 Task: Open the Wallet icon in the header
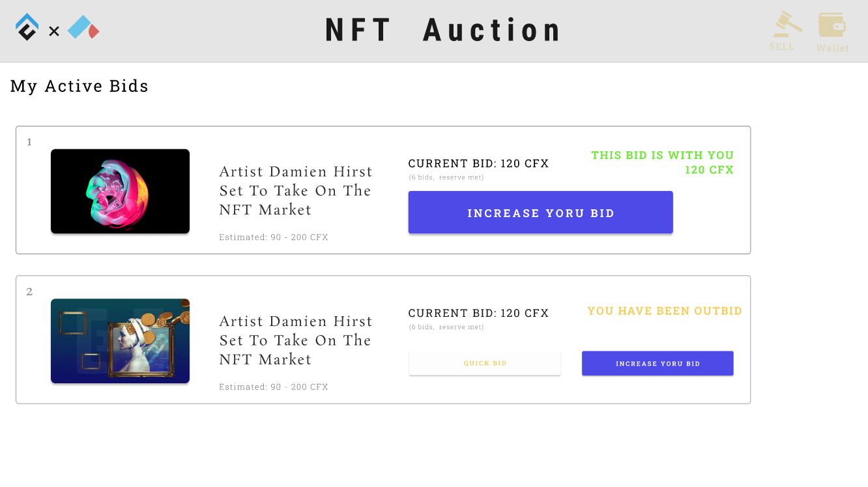[x=832, y=25]
